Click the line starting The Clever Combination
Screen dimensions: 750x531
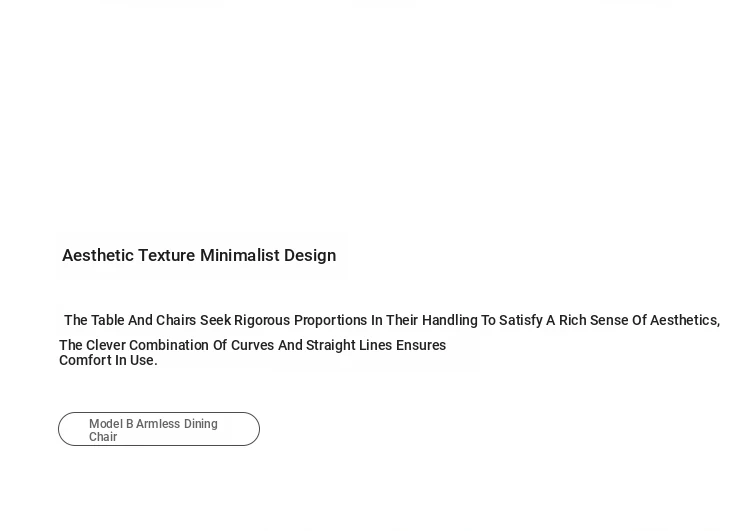pyautogui.click(x=252, y=345)
